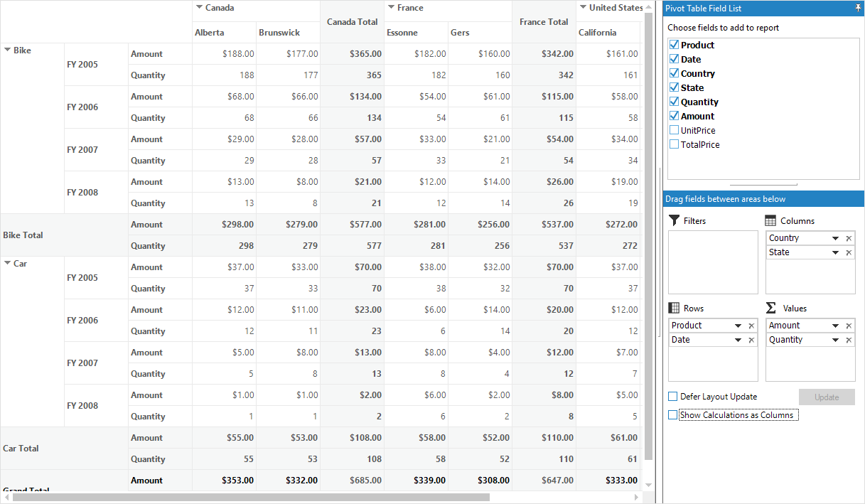Screen dimensions: 865x504
Task: Click the $537.00 France Total cell
Action: 544,225
